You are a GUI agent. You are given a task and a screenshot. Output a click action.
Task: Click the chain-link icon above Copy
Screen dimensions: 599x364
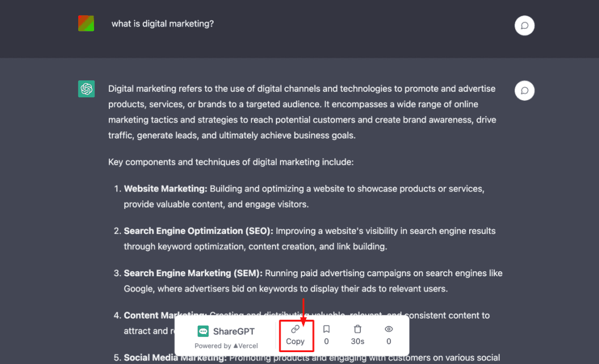coord(295,329)
